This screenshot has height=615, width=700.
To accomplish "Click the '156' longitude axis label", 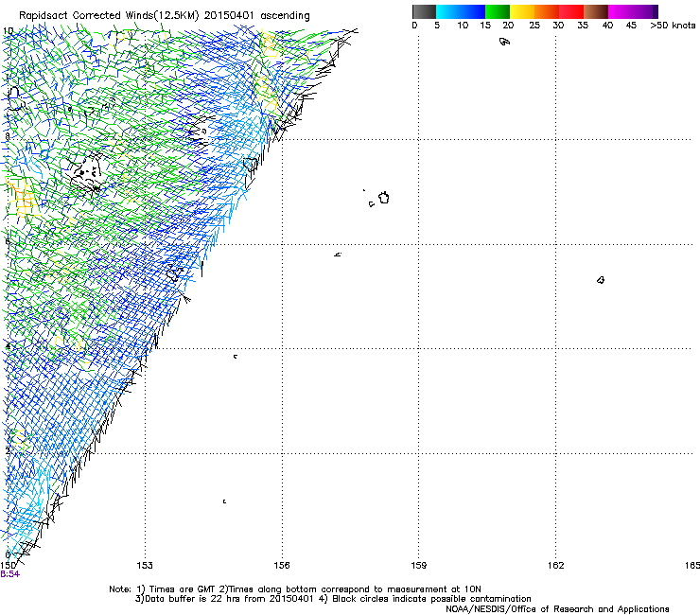I will tap(282, 566).
